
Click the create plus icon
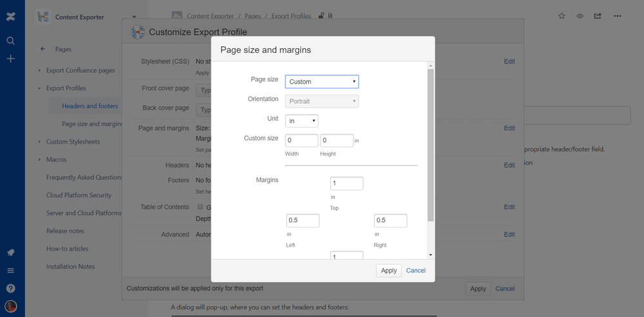[x=11, y=59]
